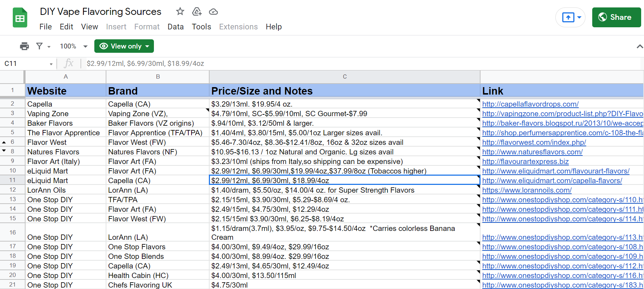Click the add to Drive shortcut icon

[x=197, y=12]
